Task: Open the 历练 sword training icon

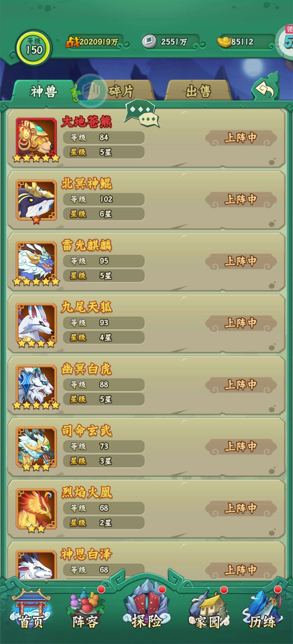Action: 263,609
